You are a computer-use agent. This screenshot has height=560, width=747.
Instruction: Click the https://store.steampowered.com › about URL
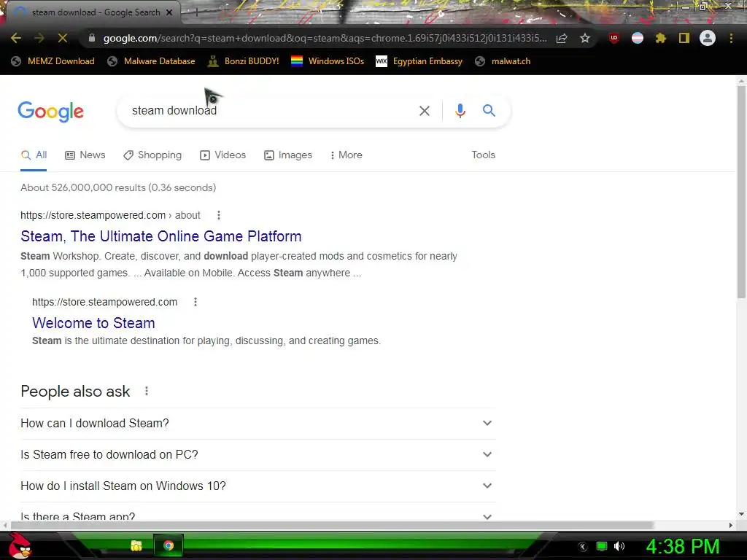pyautogui.click(x=110, y=215)
